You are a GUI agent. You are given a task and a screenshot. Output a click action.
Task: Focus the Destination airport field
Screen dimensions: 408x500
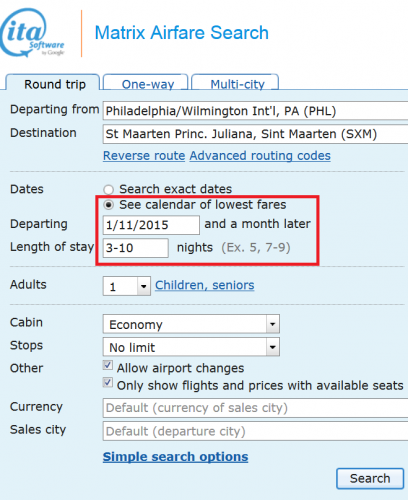[x=255, y=134]
